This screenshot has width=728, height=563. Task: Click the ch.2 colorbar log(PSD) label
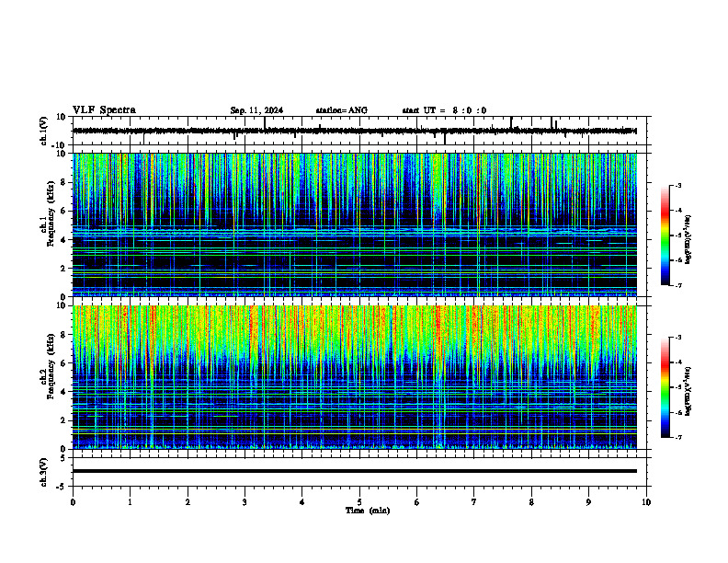pyautogui.click(x=688, y=390)
